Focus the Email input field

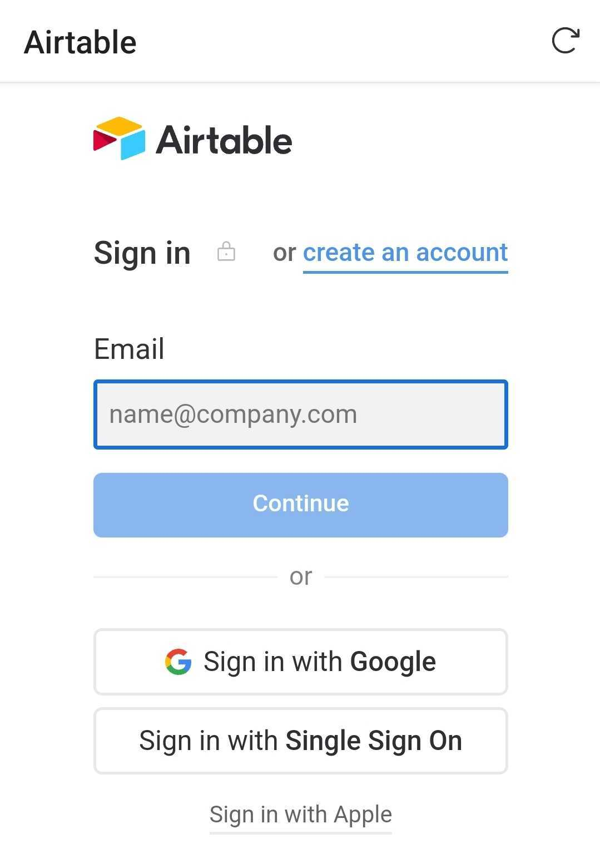300,415
